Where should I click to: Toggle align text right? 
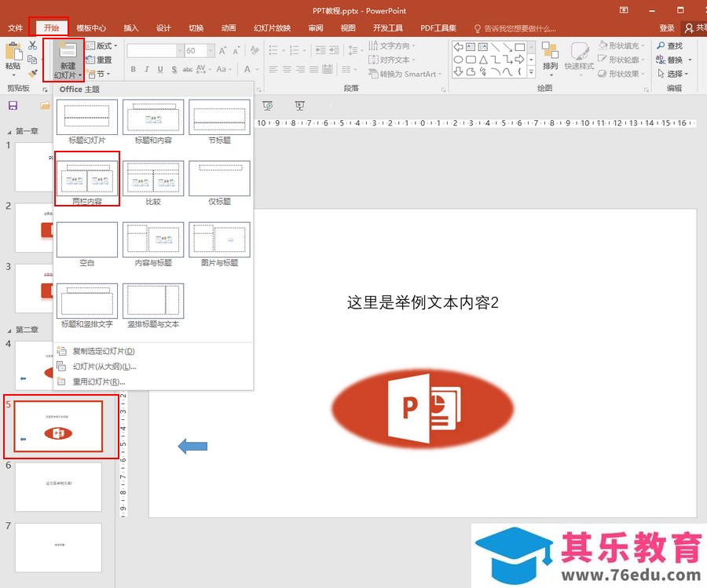(x=300, y=69)
